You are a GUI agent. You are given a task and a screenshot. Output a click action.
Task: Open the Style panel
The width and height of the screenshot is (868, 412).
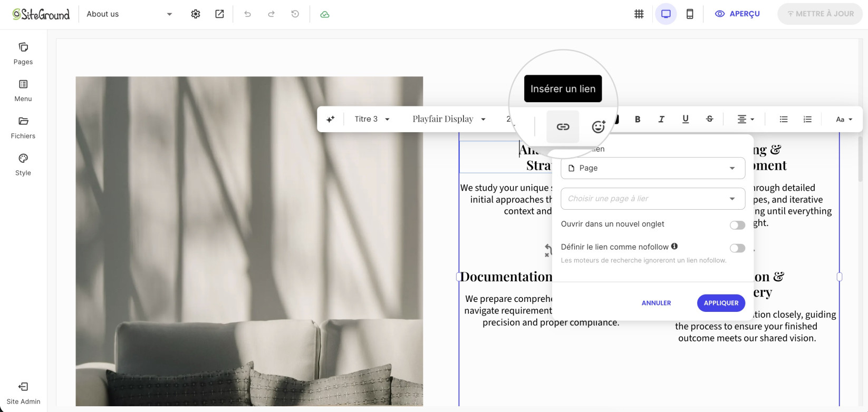pos(23,165)
